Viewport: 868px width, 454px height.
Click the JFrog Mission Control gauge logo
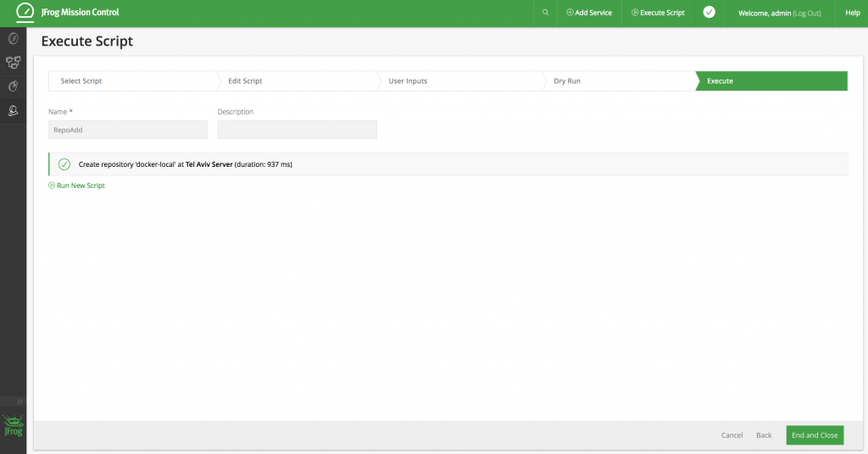tap(25, 12)
